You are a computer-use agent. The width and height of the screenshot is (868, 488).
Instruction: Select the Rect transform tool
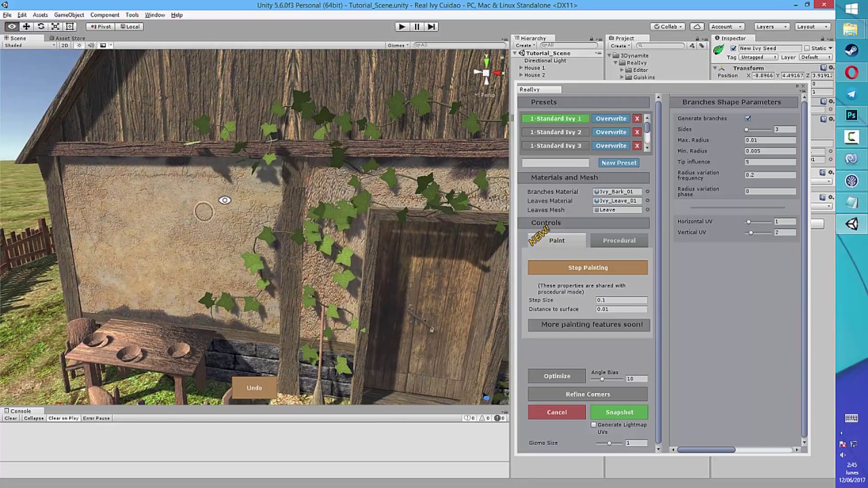point(70,26)
